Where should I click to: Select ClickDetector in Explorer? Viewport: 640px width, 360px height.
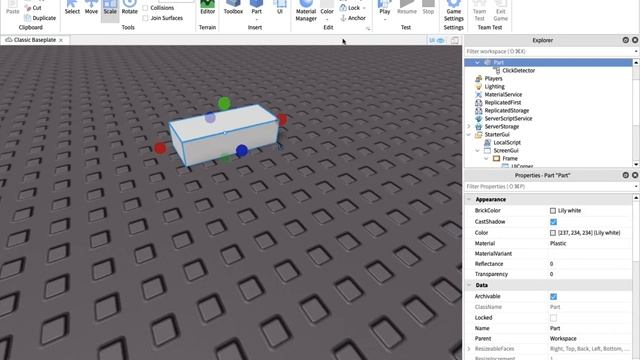point(518,71)
